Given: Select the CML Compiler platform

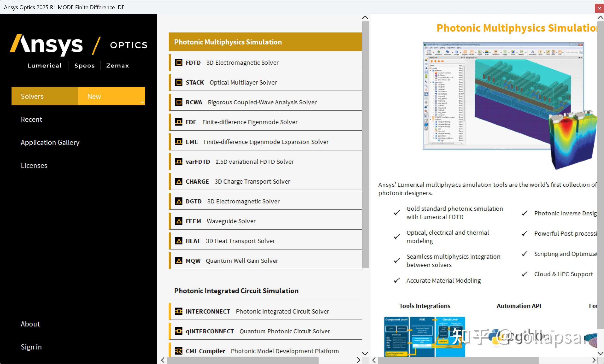Looking at the screenshot, I should tap(265, 351).
